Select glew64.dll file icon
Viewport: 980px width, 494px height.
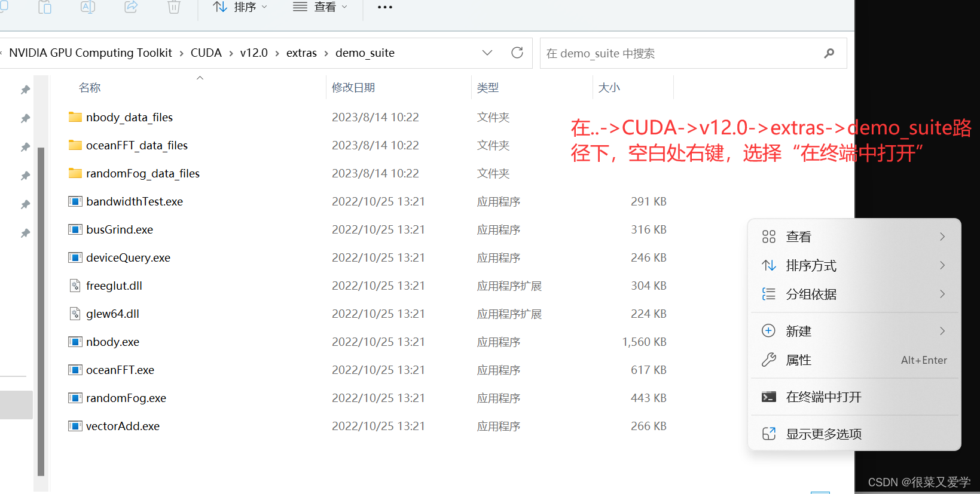(75, 314)
